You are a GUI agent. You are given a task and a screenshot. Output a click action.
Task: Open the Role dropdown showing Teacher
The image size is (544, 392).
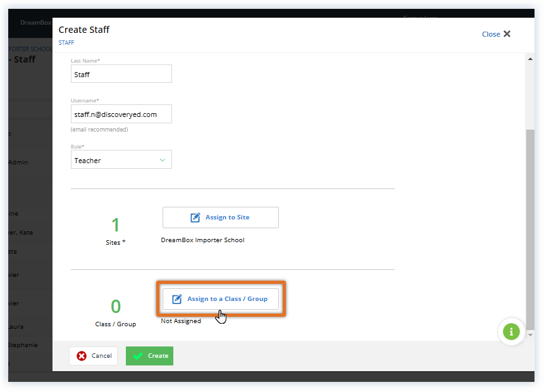pos(121,159)
